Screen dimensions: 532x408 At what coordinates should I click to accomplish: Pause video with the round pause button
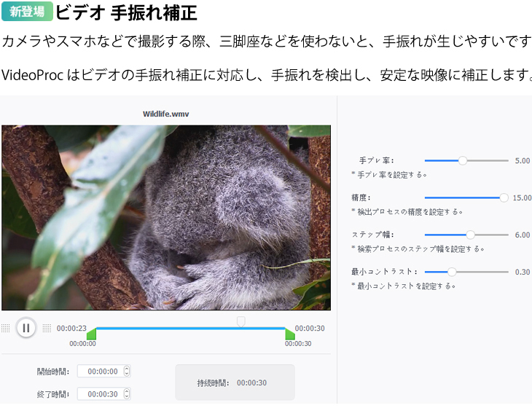[x=26, y=328]
